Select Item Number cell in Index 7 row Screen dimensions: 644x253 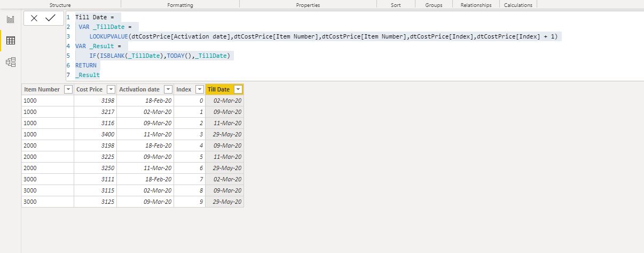tap(48, 179)
